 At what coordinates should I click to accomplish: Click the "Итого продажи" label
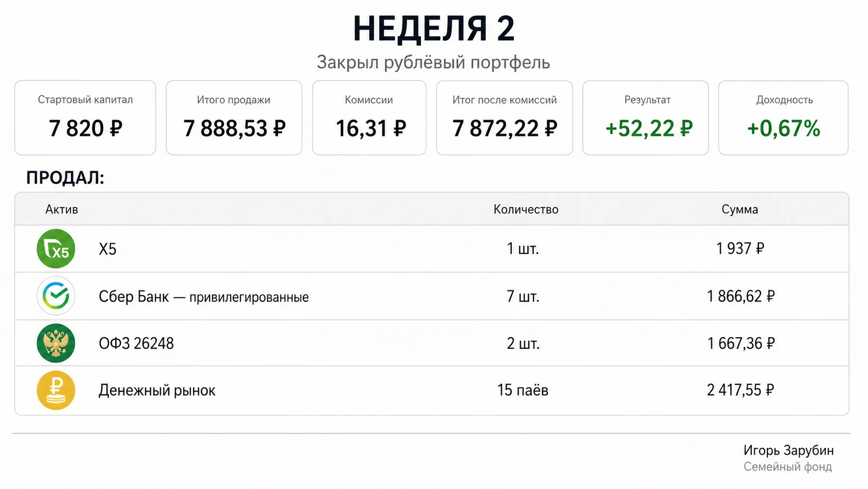coord(234,100)
